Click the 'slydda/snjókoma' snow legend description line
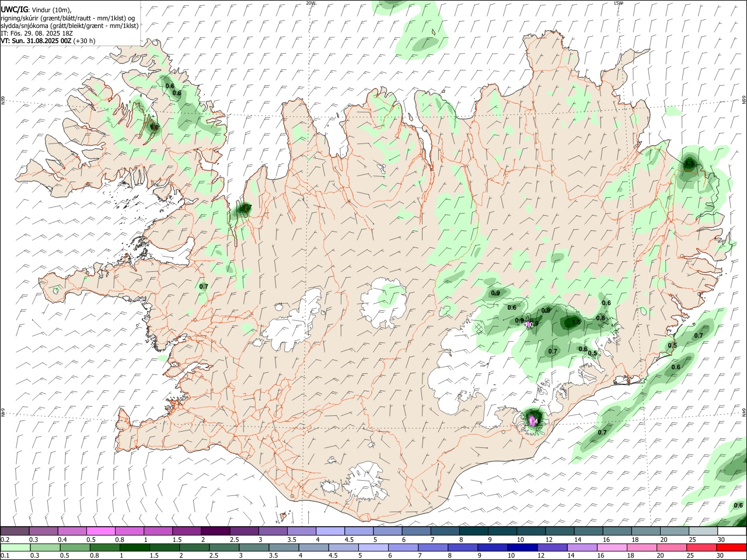This screenshot has width=747, height=560. pos(69,26)
